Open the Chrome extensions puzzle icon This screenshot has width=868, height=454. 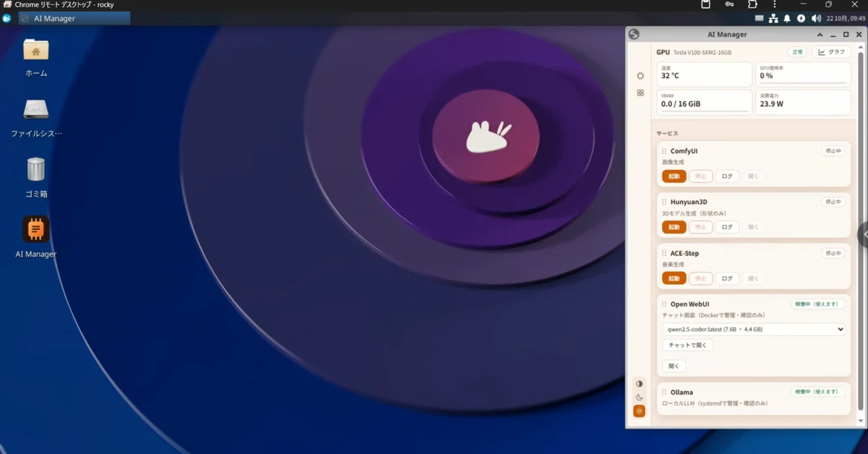[x=752, y=4]
